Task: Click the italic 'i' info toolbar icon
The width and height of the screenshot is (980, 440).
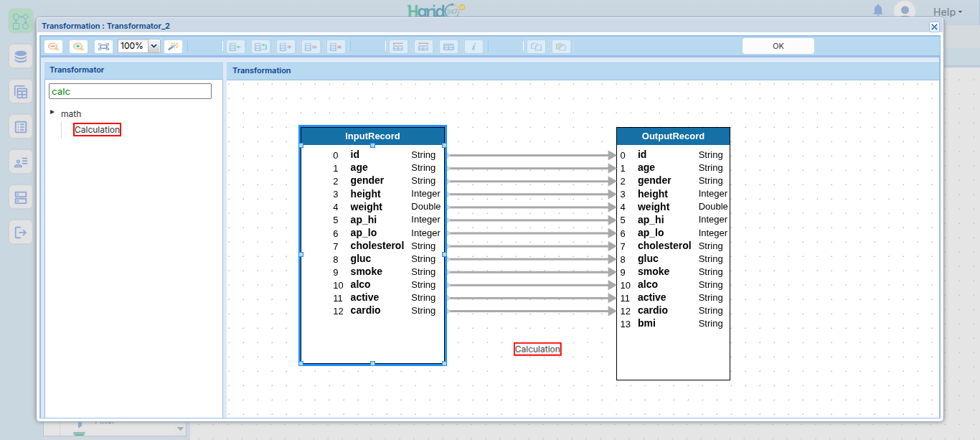Action: tap(473, 47)
